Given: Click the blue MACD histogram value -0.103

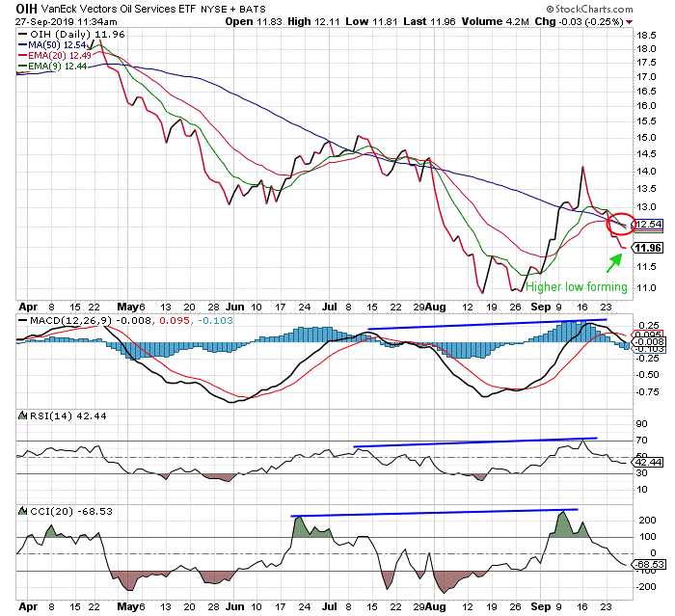Looking at the screenshot, I should coord(216,321).
